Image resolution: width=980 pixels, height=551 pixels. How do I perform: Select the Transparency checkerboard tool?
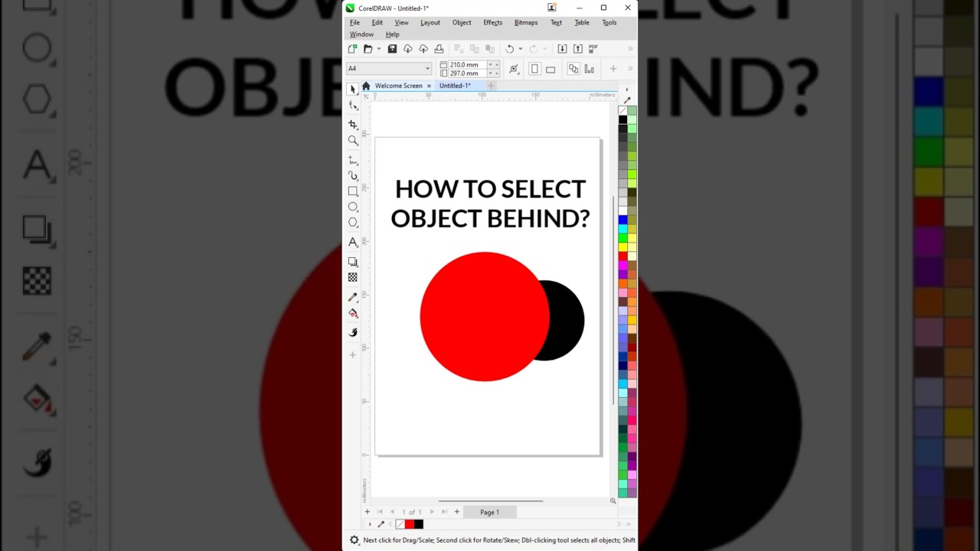click(353, 277)
